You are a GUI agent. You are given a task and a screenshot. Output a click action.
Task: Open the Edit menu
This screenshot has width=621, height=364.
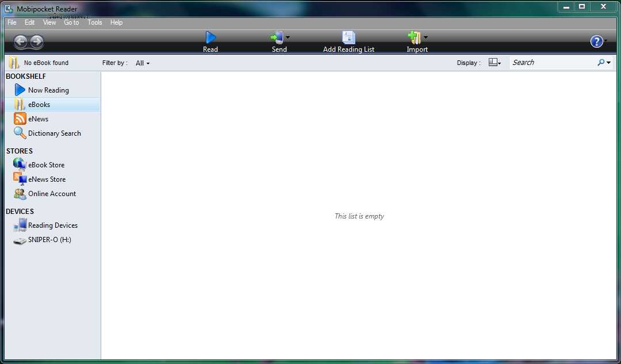click(x=30, y=22)
